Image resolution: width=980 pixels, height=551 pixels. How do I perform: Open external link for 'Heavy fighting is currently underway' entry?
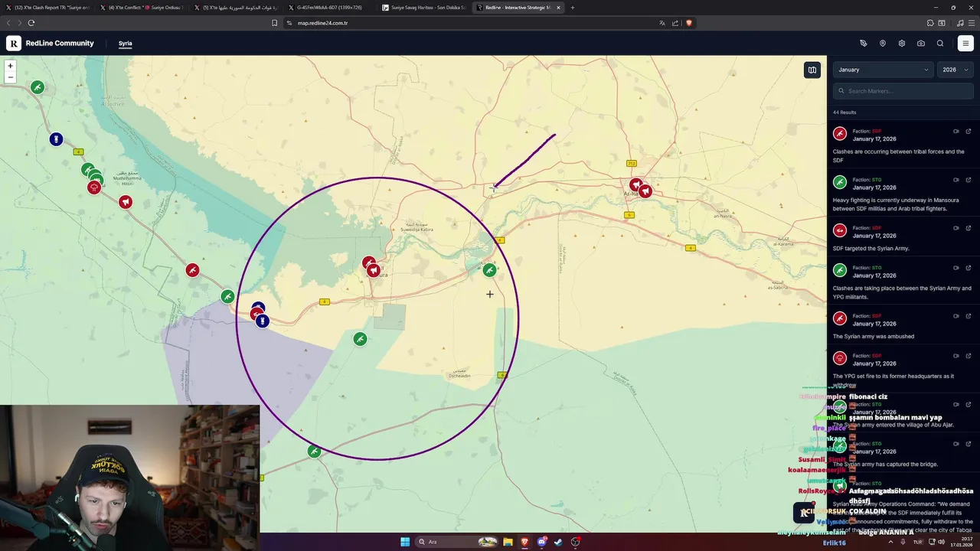point(969,180)
